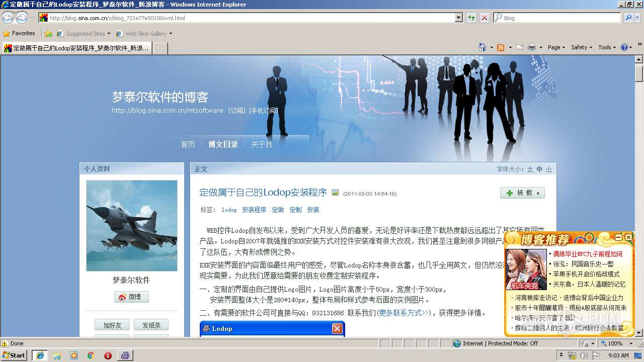Click the 定做 tag link

[278, 210]
